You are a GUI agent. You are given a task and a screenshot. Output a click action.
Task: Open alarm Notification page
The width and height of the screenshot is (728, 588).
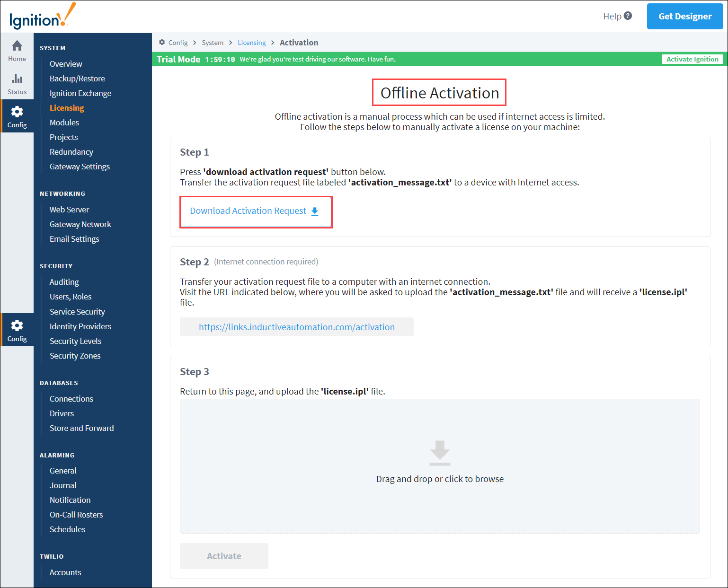pos(70,500)
